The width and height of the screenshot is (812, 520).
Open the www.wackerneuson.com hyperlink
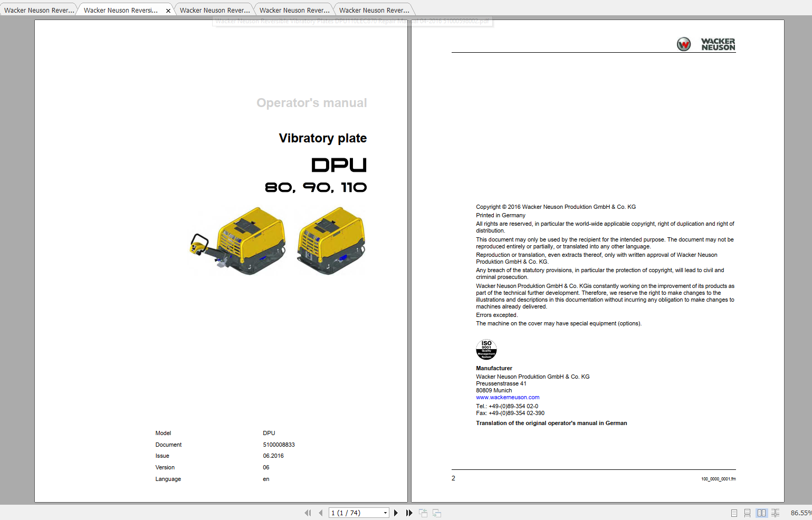[508, 397]
